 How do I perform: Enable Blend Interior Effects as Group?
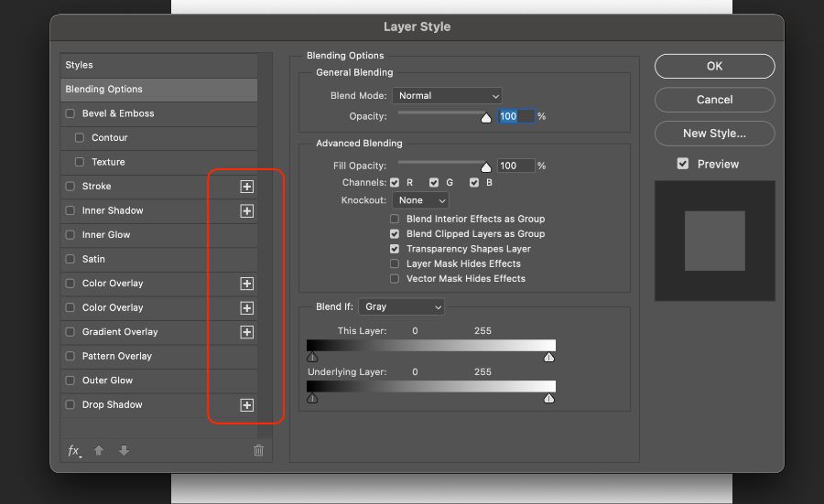[x=395, y=219]
